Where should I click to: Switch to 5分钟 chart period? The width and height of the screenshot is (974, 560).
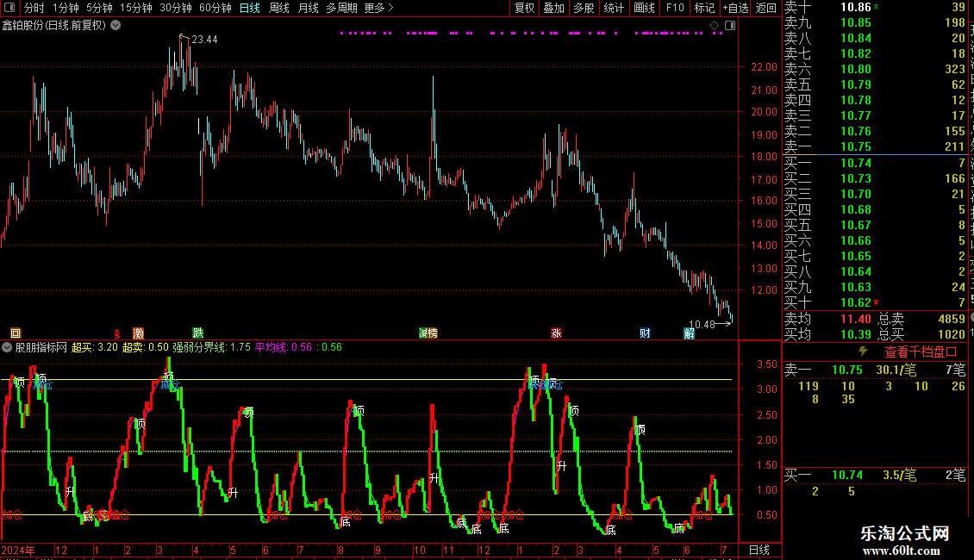[99, 8]
